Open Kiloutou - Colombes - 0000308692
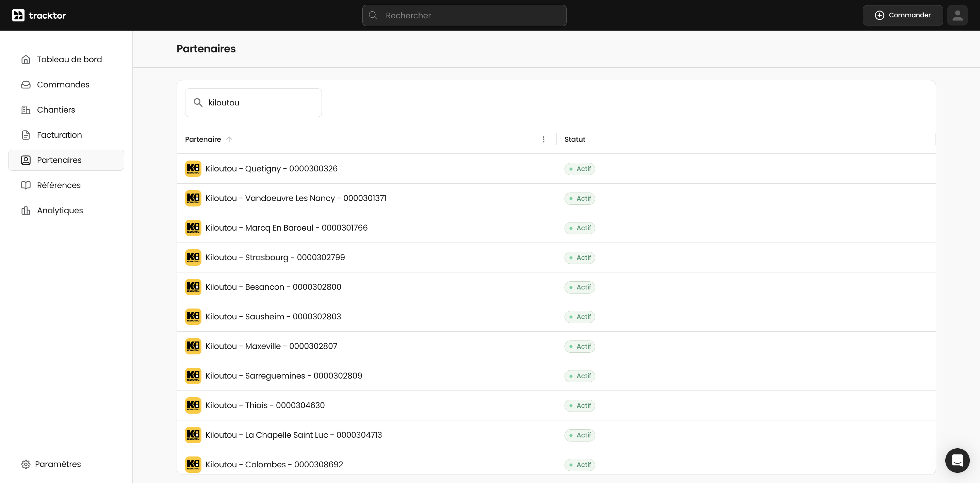The width and height of the screenshot is (980, 483). [x=274, y=464]
